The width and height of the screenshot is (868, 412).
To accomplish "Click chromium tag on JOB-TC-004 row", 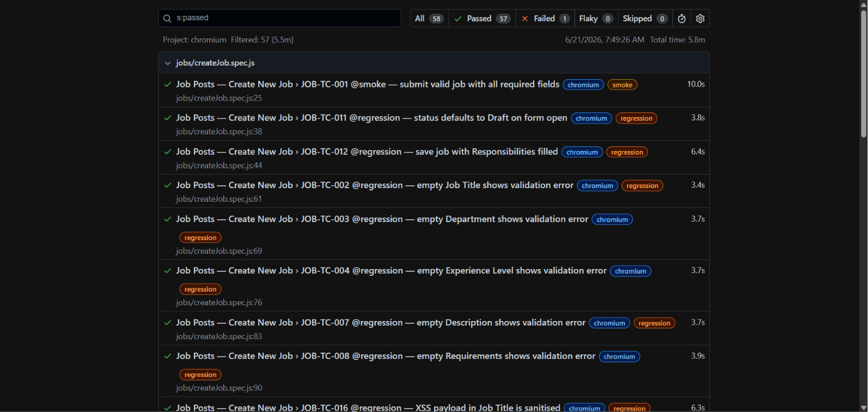I will (631, 271).
